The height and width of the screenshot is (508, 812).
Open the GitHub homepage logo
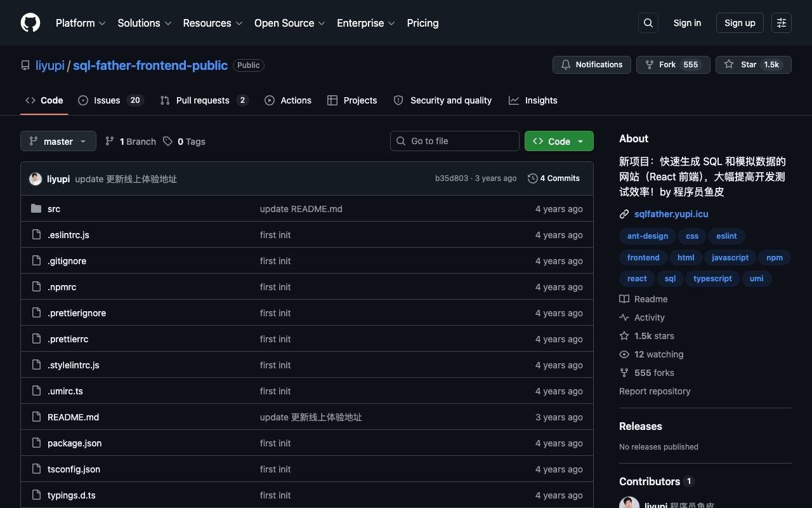coord(30,23)
